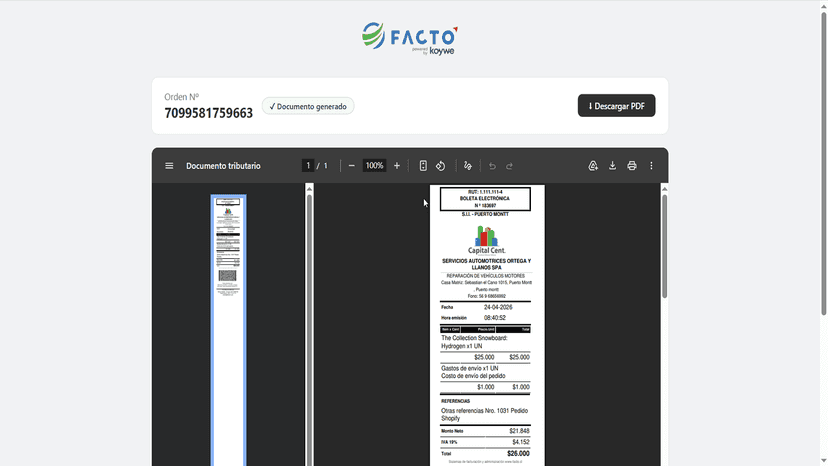Click the Descargar PDF button
The width and height of the screenshot is (828, 466).
[x=616, y=106]
